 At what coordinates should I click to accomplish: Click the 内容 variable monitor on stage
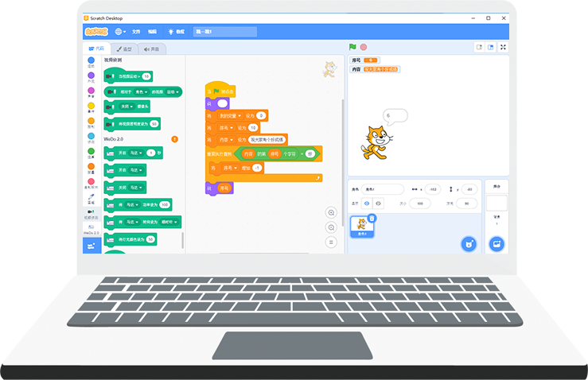(375, 69)
